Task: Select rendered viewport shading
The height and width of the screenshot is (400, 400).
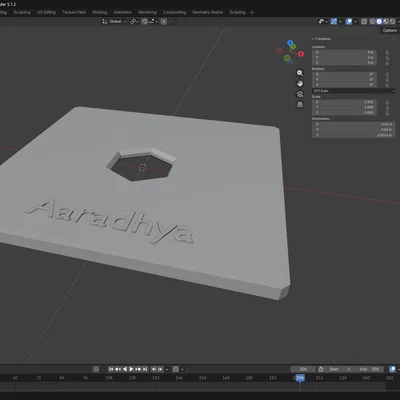Action: pyautogui.click(x=392, y=21)
